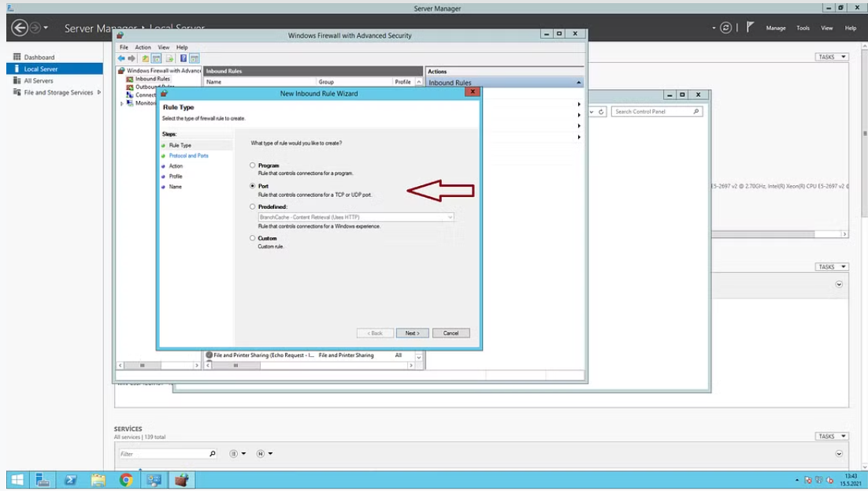Expand File and Storage Services arrow
This screenshot has height=491, width=868.
(99, 92)
